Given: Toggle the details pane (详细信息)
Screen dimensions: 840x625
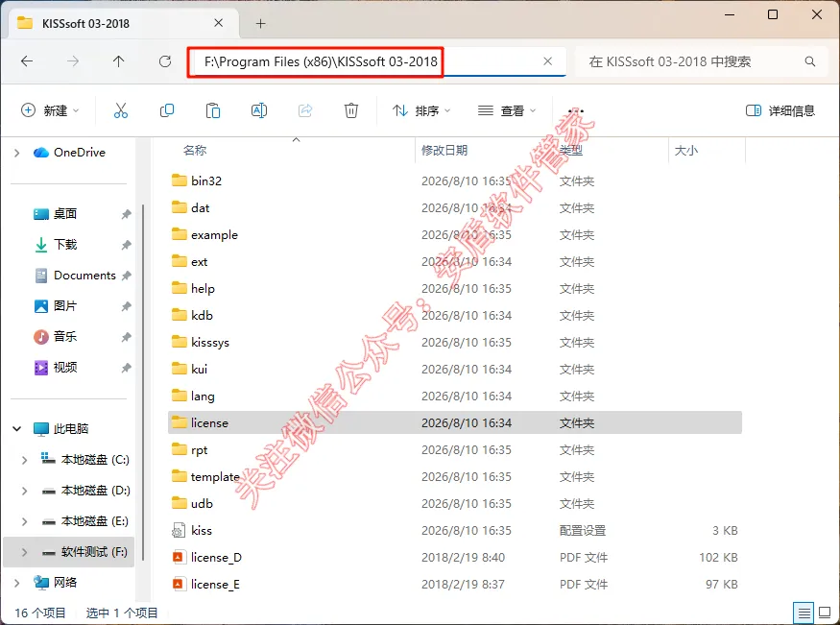Looking at the screenshot, I should (780, 110).
